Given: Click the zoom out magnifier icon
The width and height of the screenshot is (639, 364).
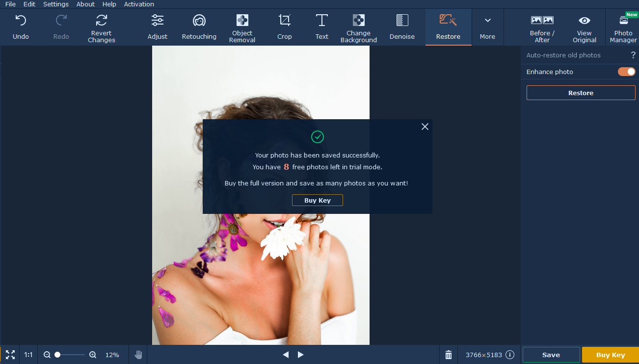Looking at the screenshot, I should point(47,355).
